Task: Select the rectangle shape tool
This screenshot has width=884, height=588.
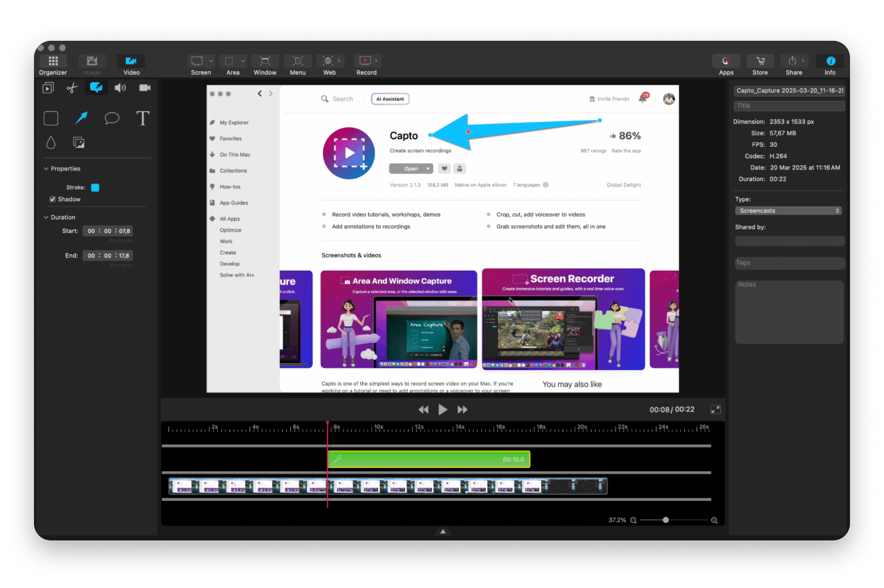Action: pos(51,118)
